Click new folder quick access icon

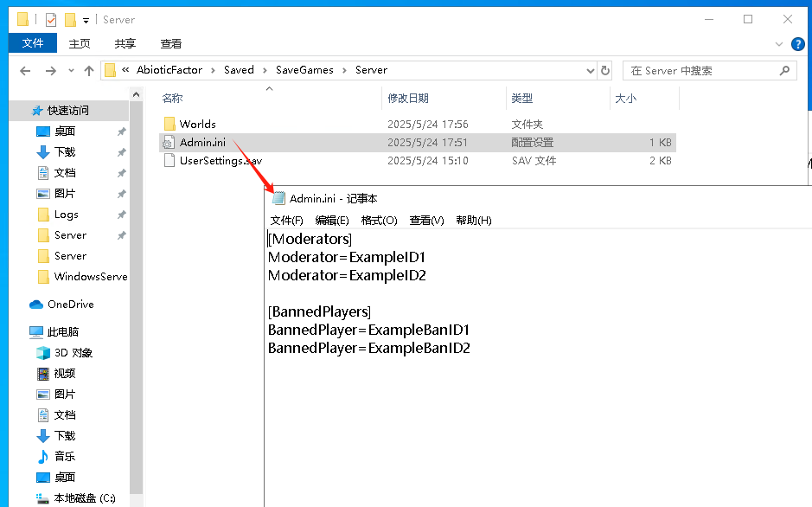(x=70, y=20)
